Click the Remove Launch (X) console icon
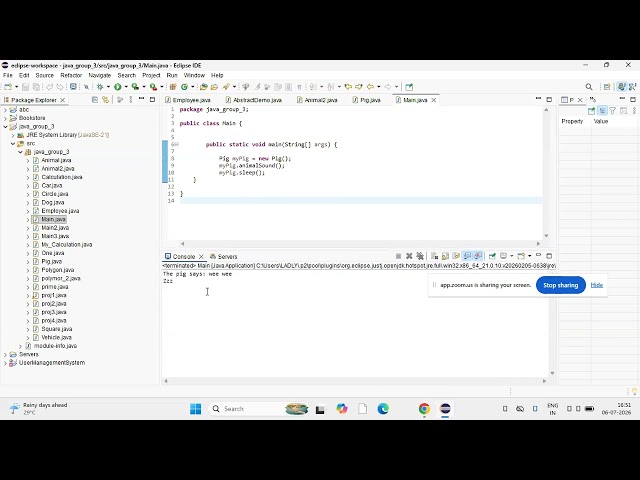This screenshot has width=640, height=480. pos(409,256)
